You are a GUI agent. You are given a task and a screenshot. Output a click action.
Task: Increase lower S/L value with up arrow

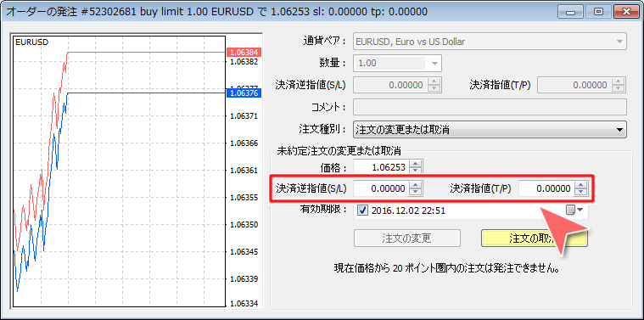click(416, 185)
